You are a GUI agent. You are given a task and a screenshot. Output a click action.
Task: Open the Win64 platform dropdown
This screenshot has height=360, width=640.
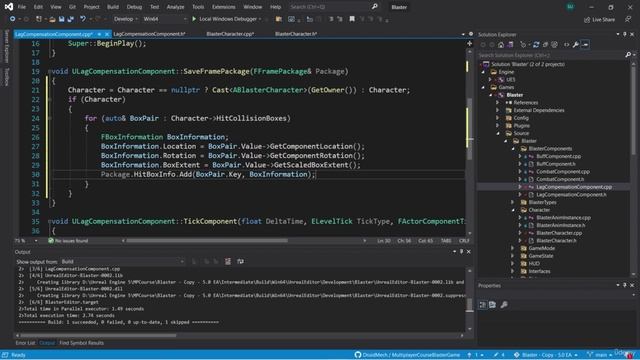tap(164, 19)
